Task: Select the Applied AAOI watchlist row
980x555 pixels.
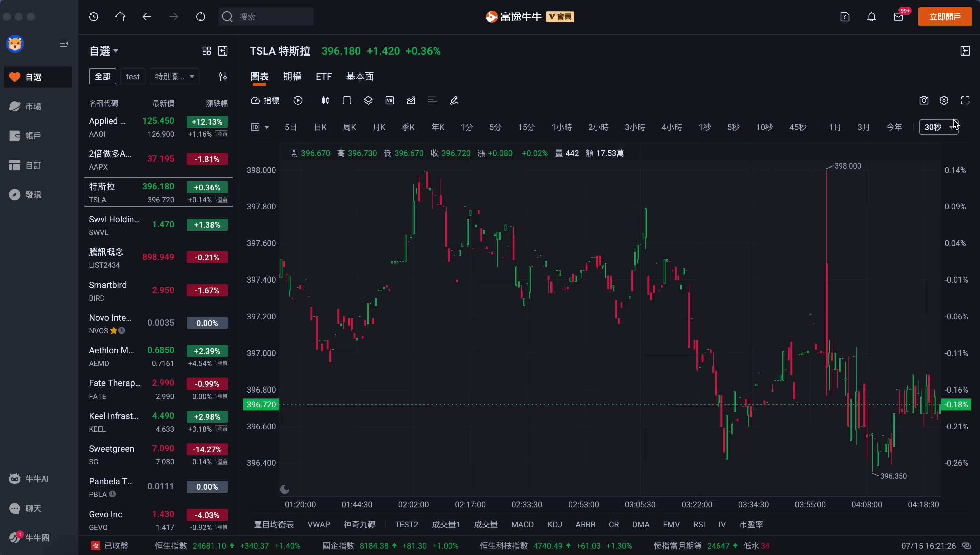Action: click(x=158, y=127)
